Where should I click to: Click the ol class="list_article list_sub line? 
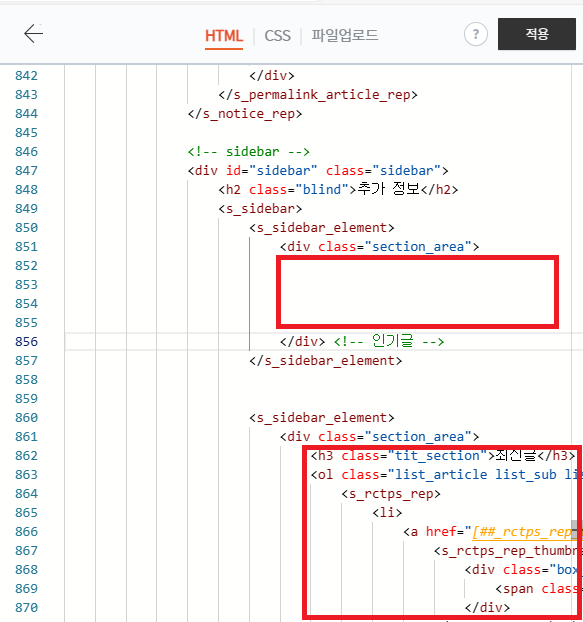click(x=445, y=475)
